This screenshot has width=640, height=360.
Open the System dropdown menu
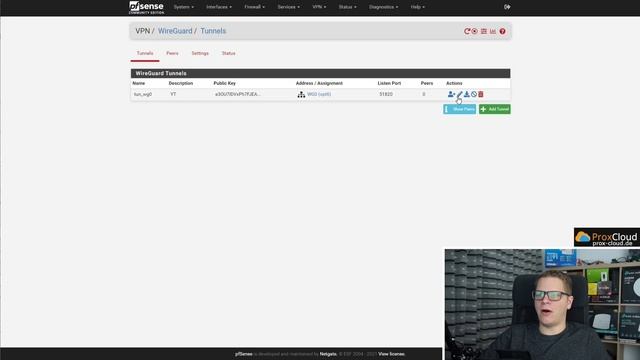click(x=184, y=7)
